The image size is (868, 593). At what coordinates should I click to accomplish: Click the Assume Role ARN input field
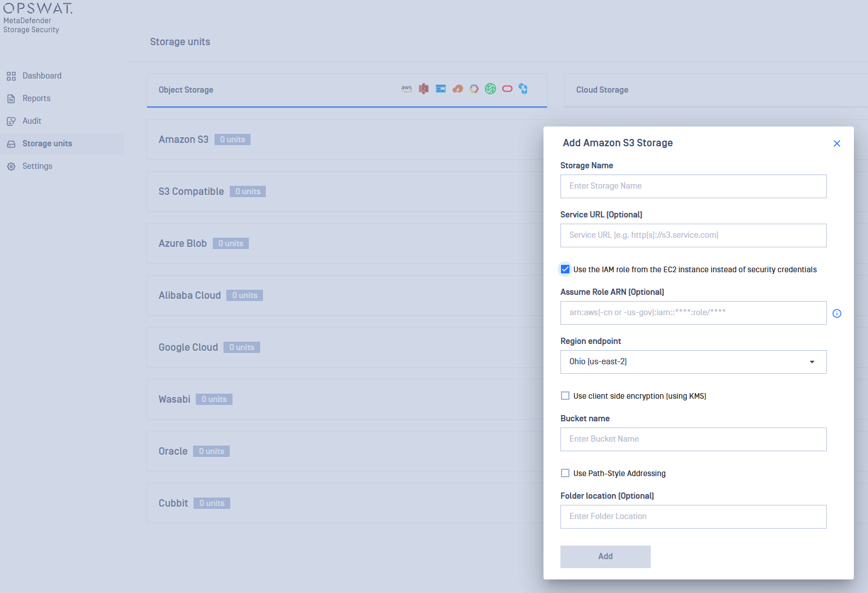693,313
